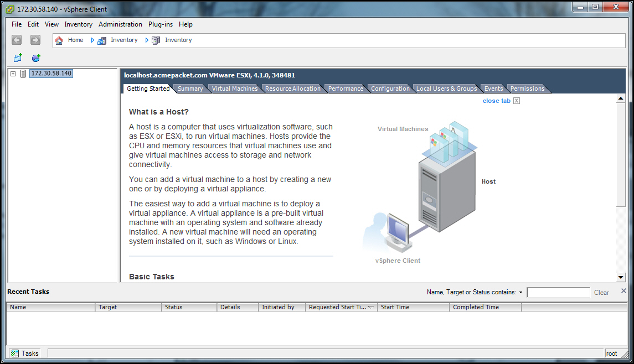Sort tasks by the Name column header

(50, 307)
